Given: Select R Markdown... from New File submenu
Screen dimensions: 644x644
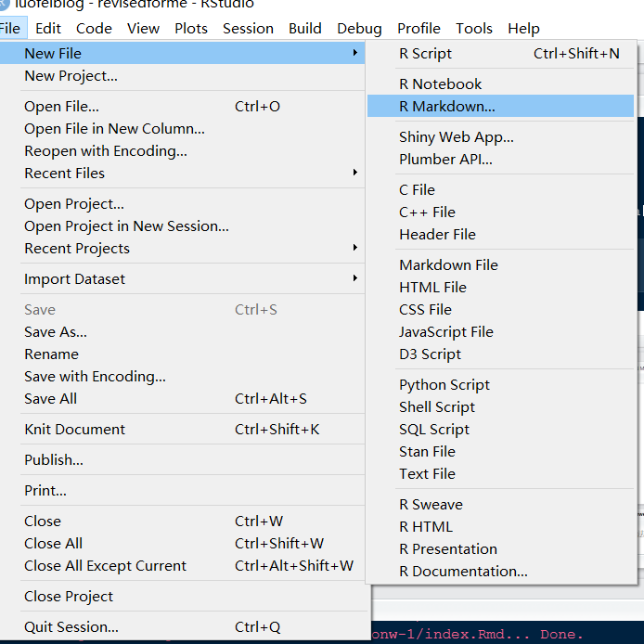Looking at the screenshot, I should [x=447, y=107].
